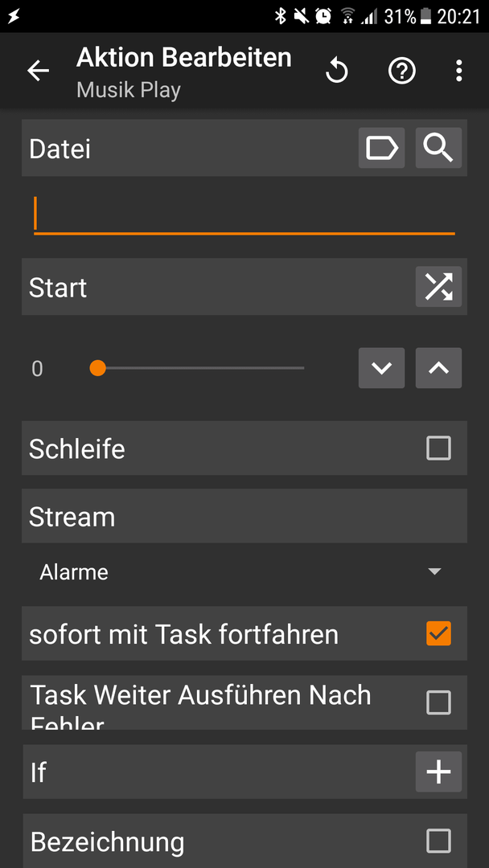Tap the battery indicator in status bar

[x=425, y=17]
